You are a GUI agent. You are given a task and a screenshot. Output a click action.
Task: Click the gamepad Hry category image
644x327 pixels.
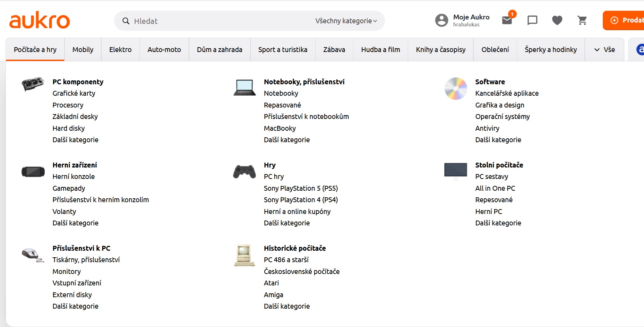[x=244, y=172]
